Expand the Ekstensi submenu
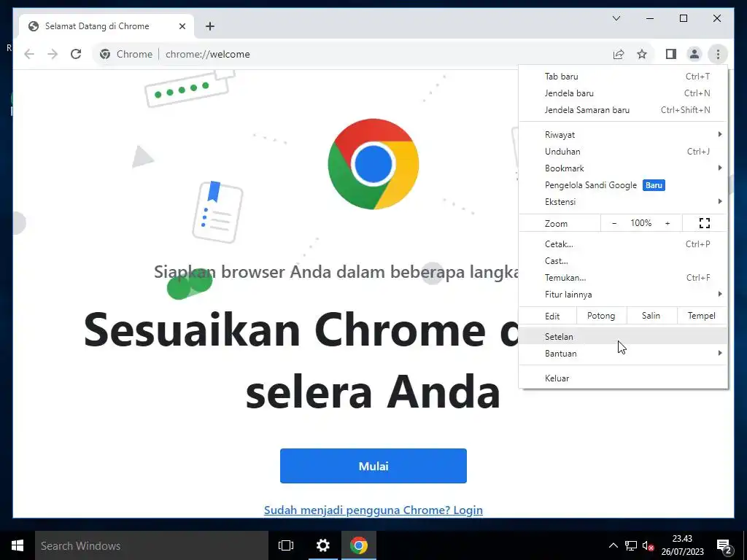Image resolution: width=747 pixels, height=560 pixels. coord(623,202)
